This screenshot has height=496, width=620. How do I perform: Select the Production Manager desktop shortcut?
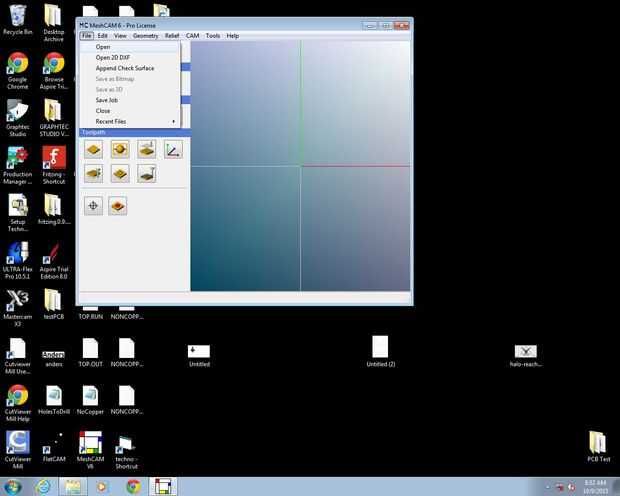(17, 165)
